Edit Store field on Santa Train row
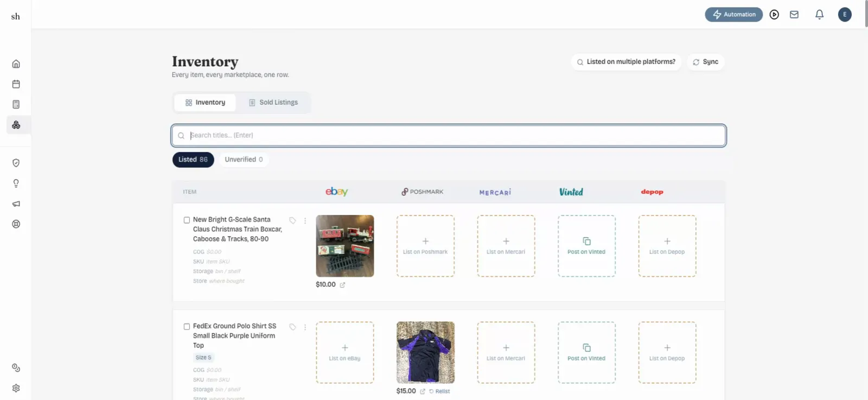Image resolution: width=868 pixels, height=400 pixels. 227,281
